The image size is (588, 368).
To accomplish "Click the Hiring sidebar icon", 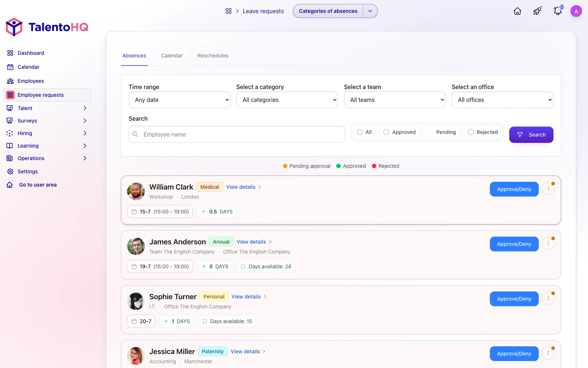I will click(10, 133).
